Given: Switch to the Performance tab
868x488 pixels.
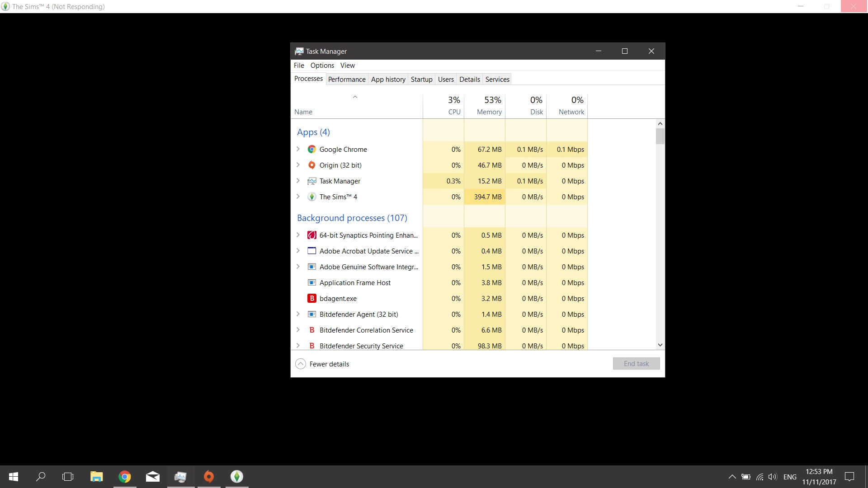Looking at the screenshot, I should tap(346, 79).
